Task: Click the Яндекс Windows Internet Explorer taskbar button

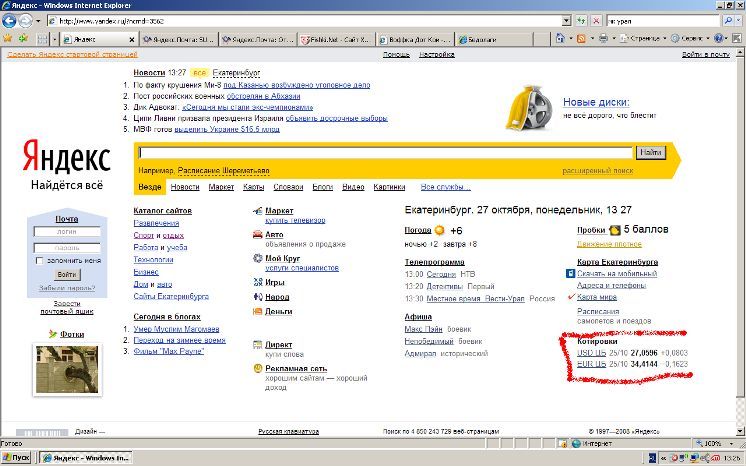Action: [x=86, y=458]
